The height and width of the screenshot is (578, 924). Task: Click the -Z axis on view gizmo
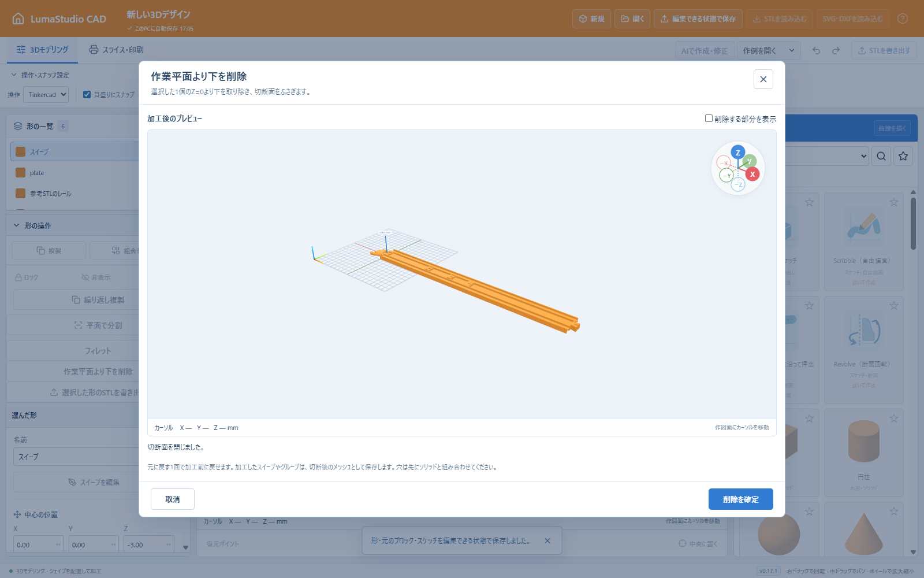738,185
